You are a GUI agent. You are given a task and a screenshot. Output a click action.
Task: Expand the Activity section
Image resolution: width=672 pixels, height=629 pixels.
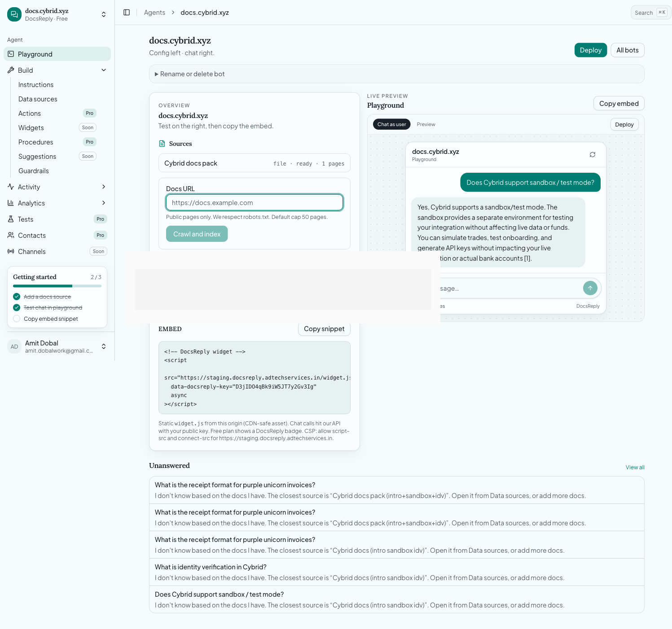point(104,187)
